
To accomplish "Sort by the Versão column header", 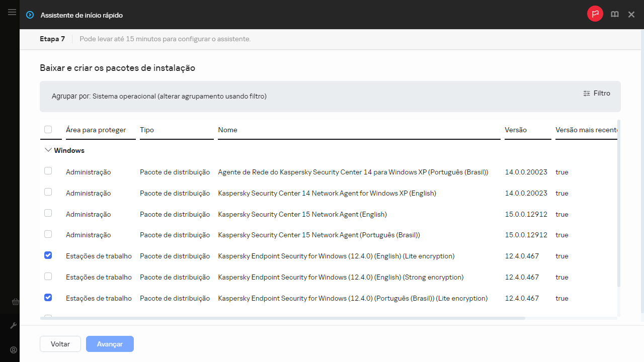I will click(x=516, y=130).
